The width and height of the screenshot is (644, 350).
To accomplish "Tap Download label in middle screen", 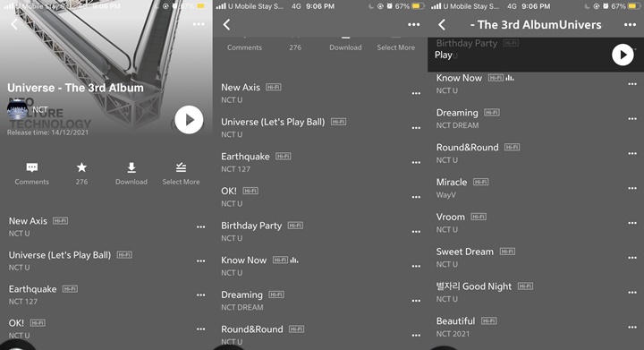I will point(345,47).
